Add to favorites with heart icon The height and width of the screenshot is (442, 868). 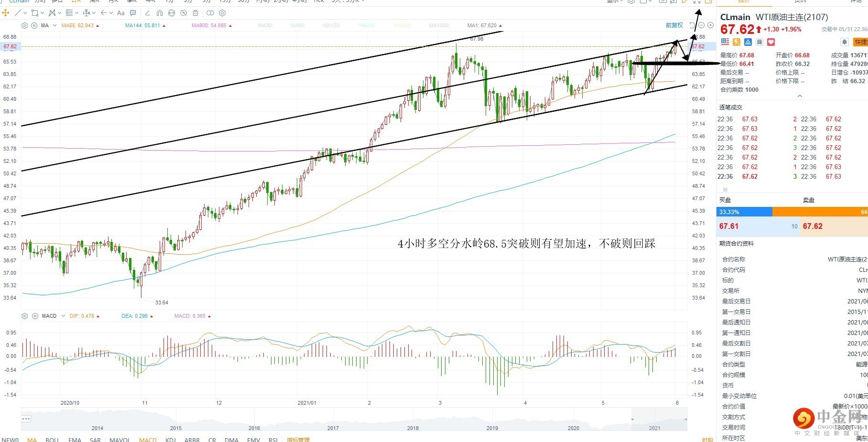[771, 42]
